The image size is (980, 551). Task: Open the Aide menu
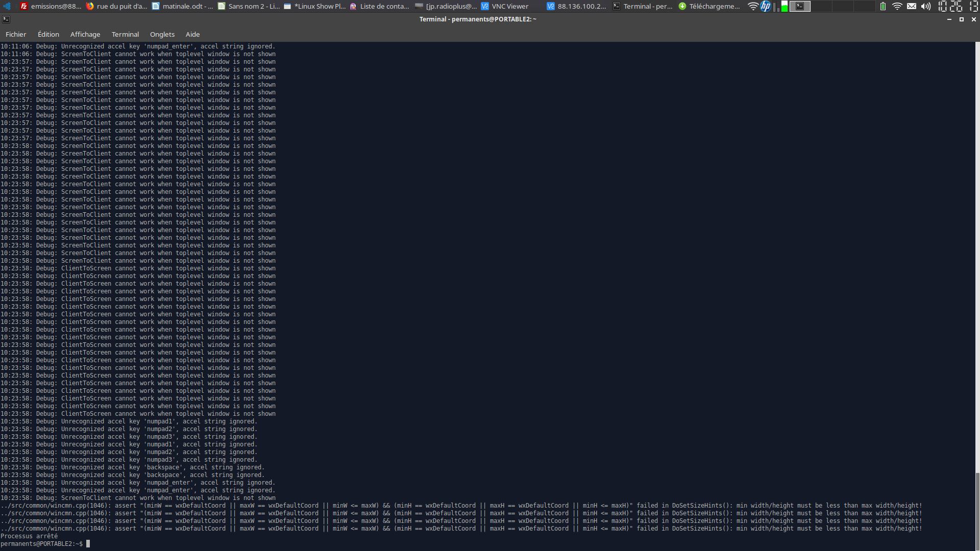(192, 34)
